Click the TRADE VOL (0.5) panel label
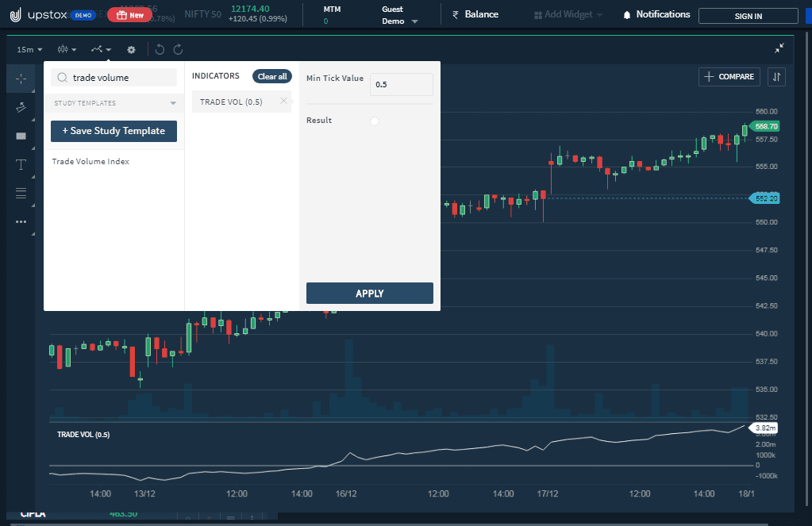The width and height of the screenshot is (812, 526). coord(83,434)
